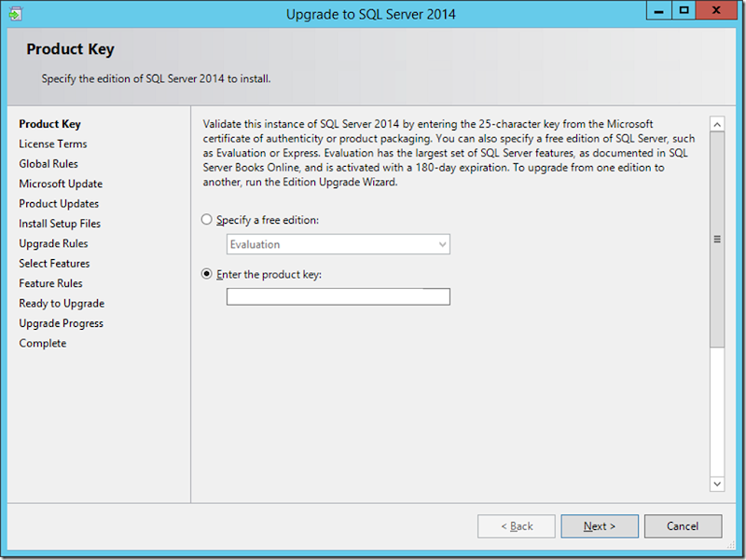Click the Next button
This screenshot has width=746, height=560.
600,526
